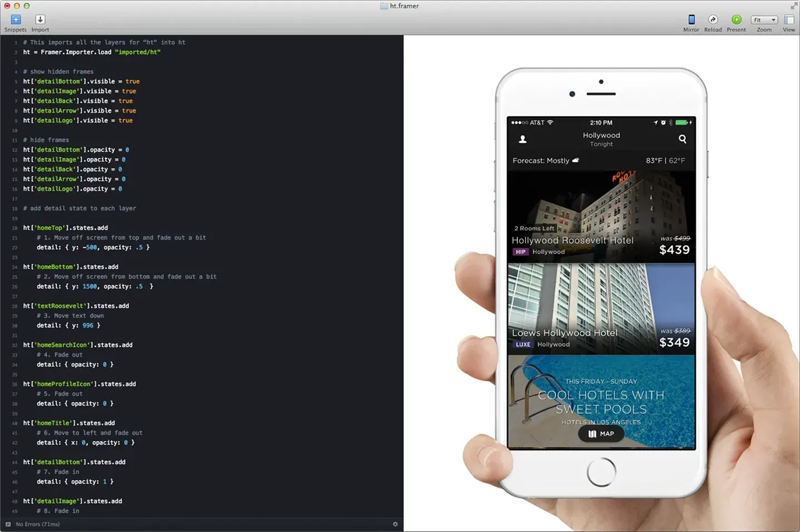Tap the iPhone home button
This screenshot has height=532, width=800.
(x=601, y=472)
